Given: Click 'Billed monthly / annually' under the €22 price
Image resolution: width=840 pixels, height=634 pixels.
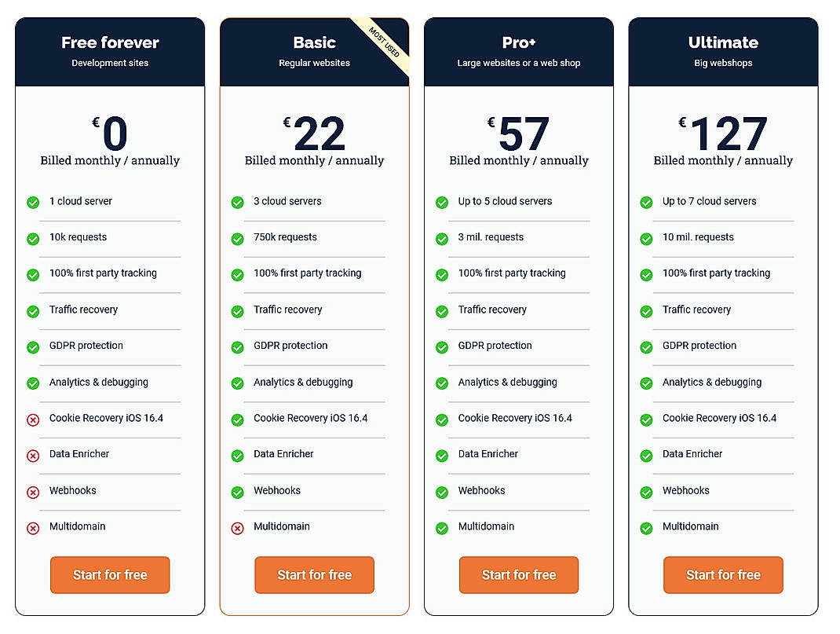Looking at the screenshot, I should 314,159.
